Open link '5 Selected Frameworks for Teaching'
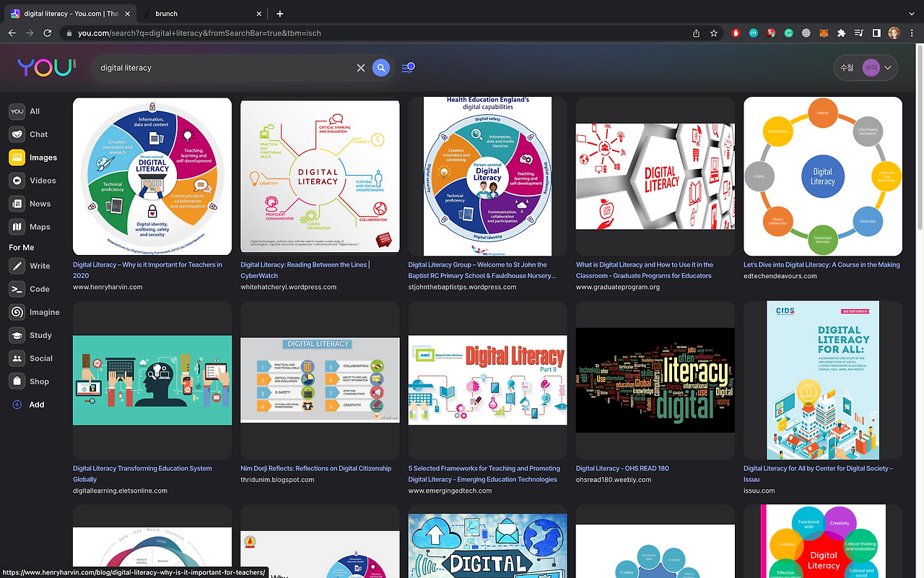This screenshot has height=578, width=924. 484,474
